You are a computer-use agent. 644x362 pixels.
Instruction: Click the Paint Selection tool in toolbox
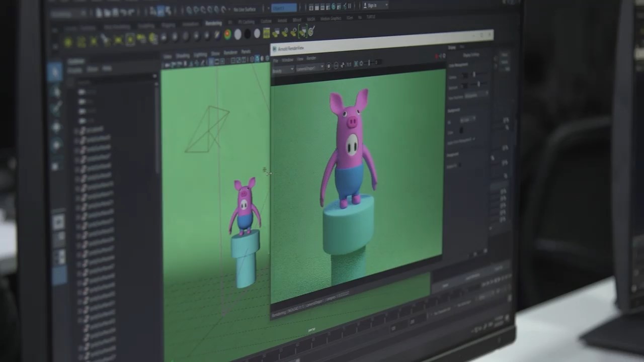click(56, 107)
